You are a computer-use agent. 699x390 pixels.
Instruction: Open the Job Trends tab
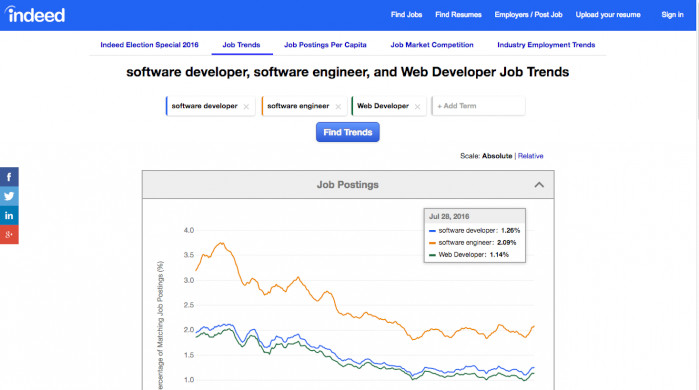coord(242,45)
